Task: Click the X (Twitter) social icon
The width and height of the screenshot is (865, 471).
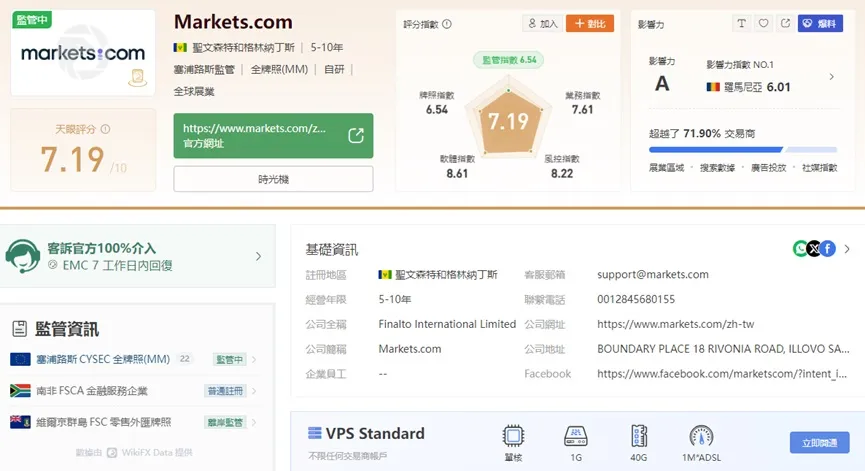Action: point(814,249)
